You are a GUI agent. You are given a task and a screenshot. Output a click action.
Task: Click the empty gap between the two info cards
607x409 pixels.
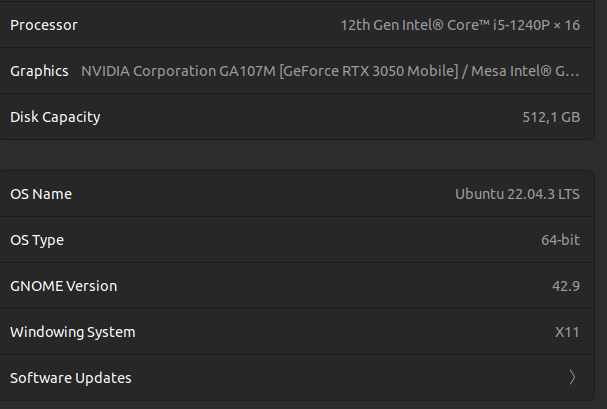pos(300,155)
